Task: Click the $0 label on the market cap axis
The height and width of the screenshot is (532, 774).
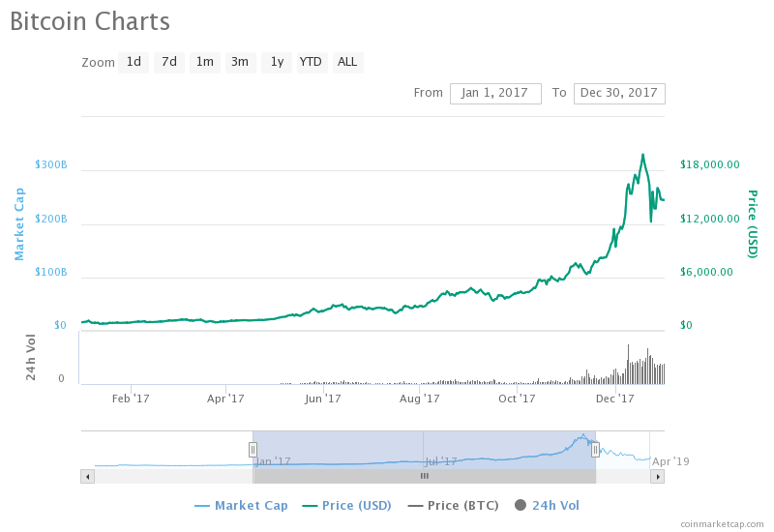Action: [60, 325]
